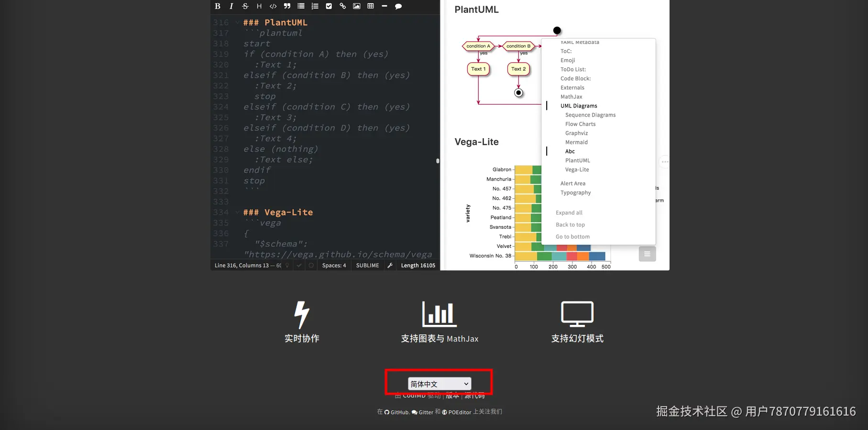Jump to Externals in contents list
This screenshot has height=430, width=868.
click(572, 87)
